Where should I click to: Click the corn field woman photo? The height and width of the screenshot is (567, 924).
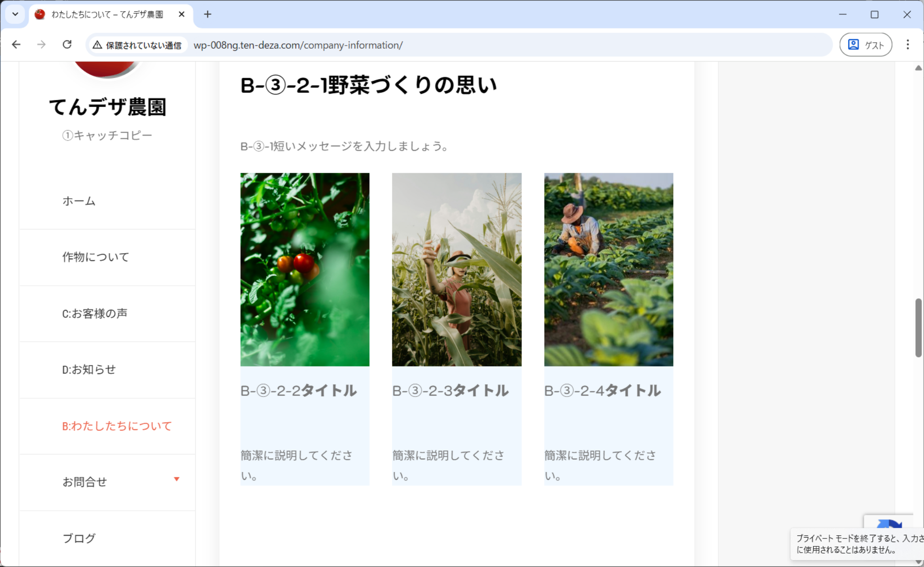pos(457,269)
